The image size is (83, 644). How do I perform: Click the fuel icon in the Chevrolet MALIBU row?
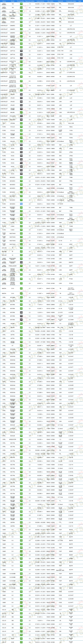[21, 113]
